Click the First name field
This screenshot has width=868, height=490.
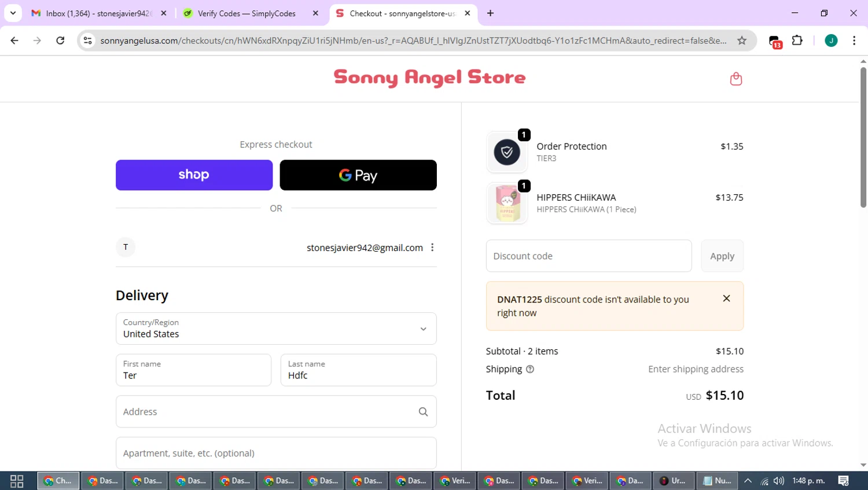pyautogui.click(x=193, y=370)
